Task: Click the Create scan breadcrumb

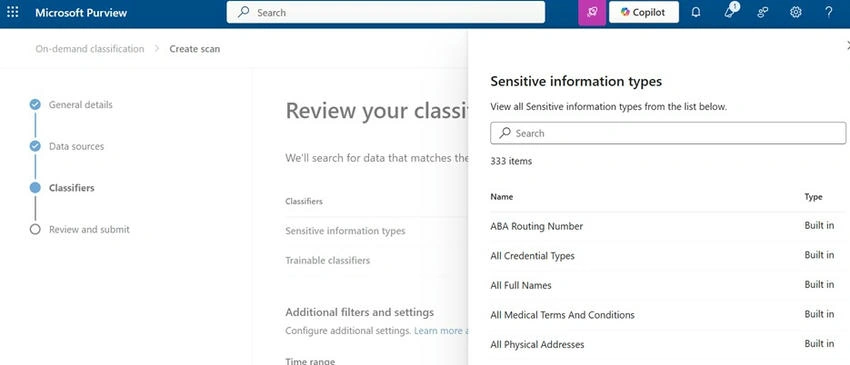Action: (195, 49)
